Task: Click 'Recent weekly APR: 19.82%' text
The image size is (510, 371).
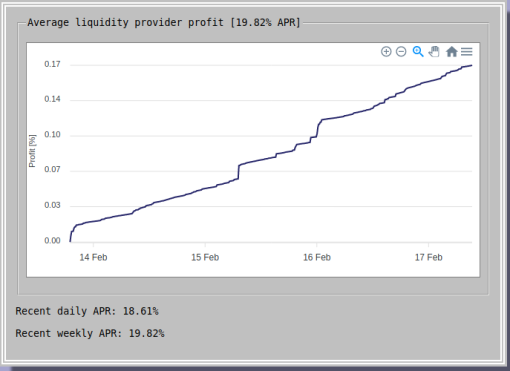Action: pos(90,333)
